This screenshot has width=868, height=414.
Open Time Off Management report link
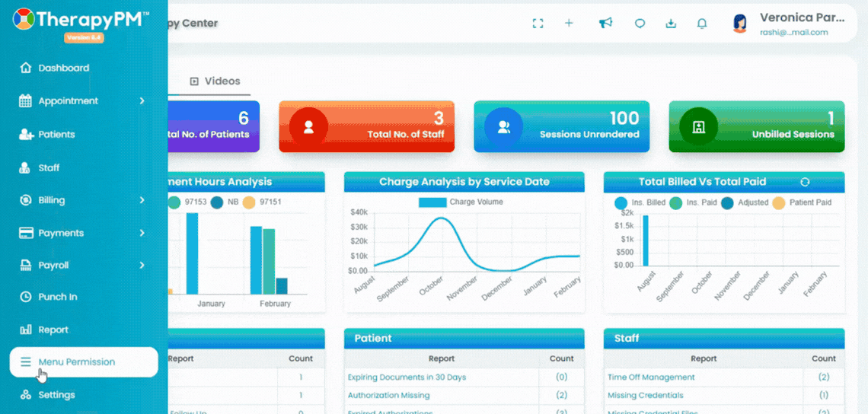click(x=651, y=377)
